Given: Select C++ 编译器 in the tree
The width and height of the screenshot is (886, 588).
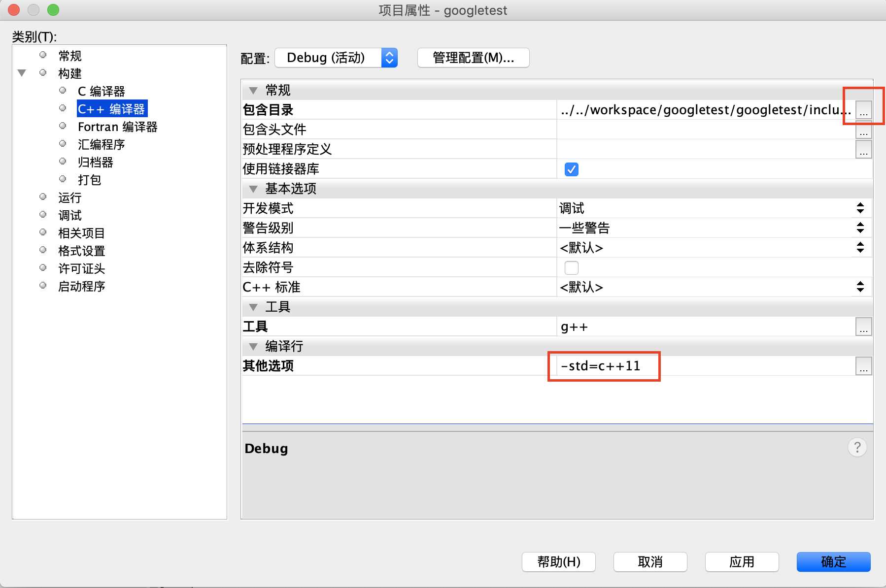Looking at the screenshot, I should point(111,109).
